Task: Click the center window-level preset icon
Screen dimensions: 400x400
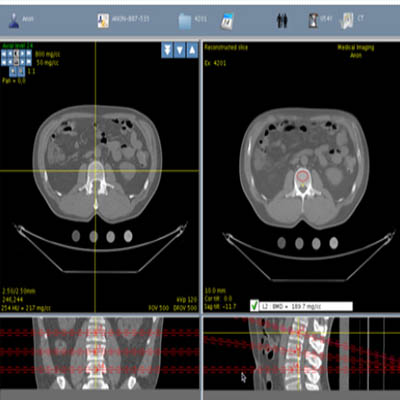Action: point(16,57)
